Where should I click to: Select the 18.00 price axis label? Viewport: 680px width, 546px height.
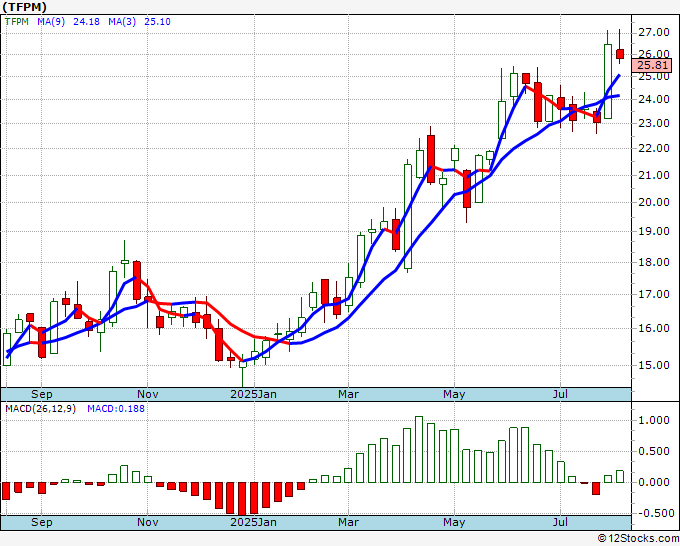point(654,262)
